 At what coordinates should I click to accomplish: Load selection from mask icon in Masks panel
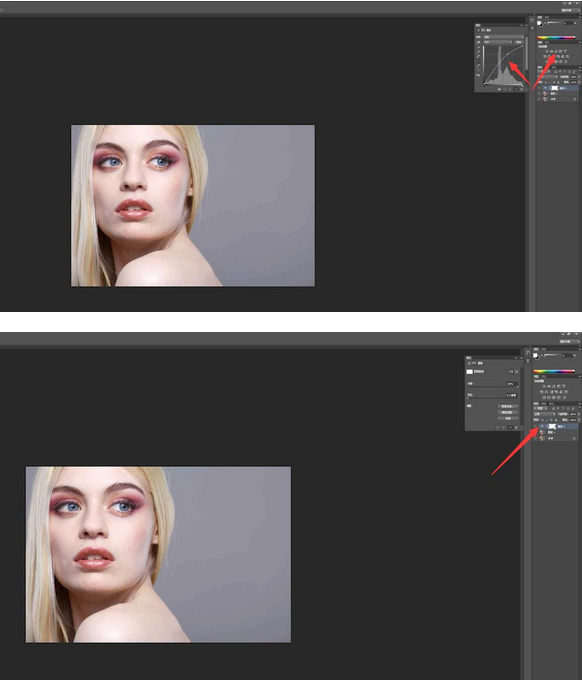pyautogui.click(x=497, y=428)
